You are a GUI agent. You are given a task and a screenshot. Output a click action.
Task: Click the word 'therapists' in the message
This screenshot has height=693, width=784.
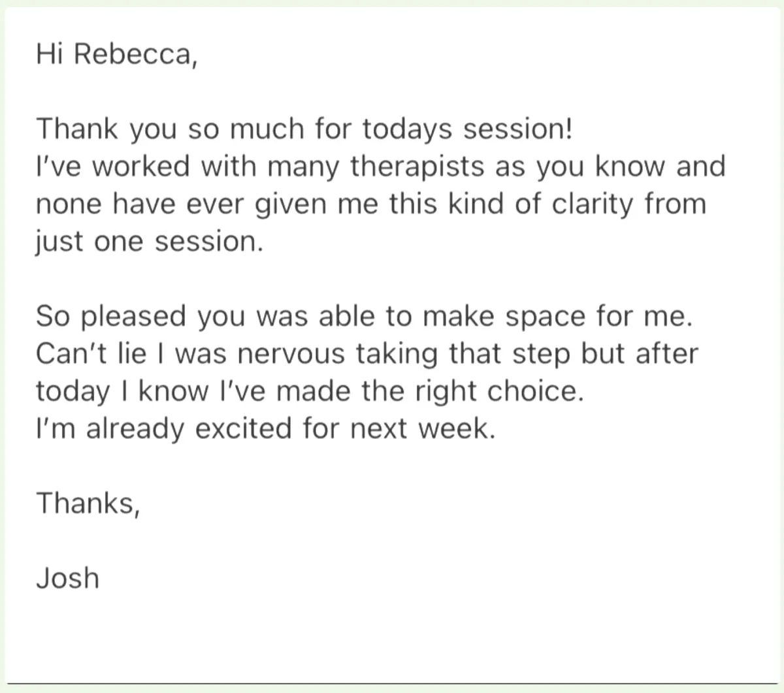(419, 167)
